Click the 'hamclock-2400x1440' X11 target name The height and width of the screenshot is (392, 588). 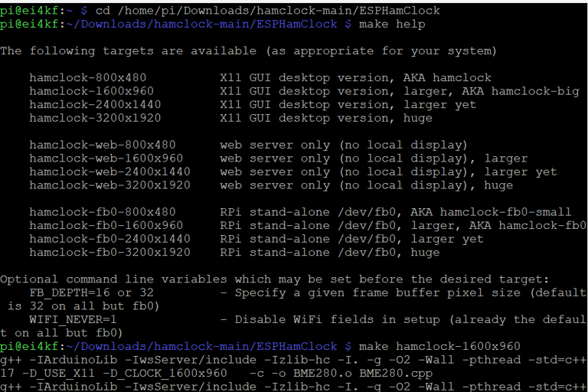click(x=95, y=105)
